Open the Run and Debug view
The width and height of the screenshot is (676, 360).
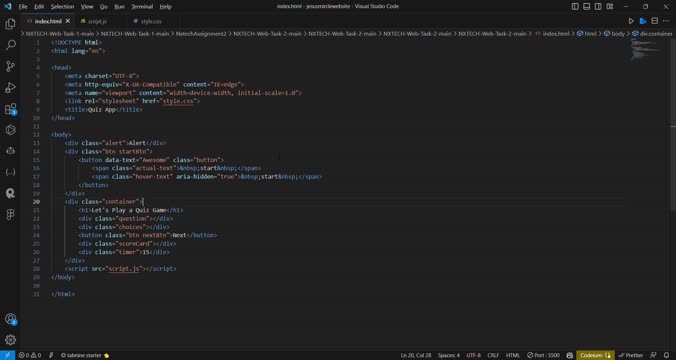(10, 87)
